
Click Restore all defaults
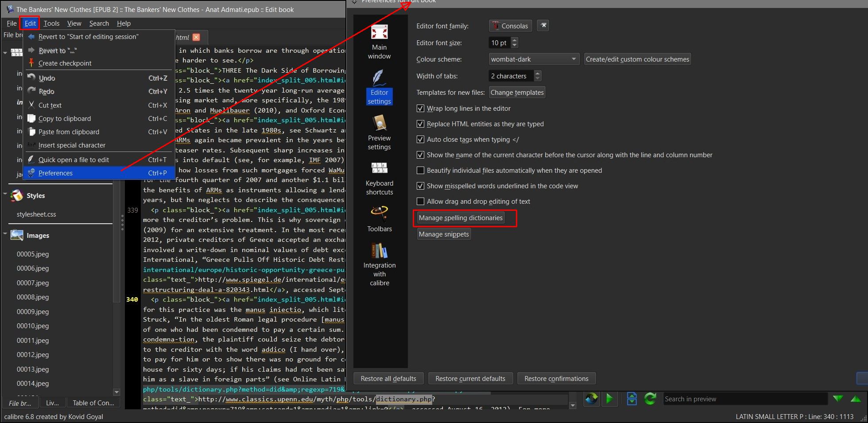point(388,379)
